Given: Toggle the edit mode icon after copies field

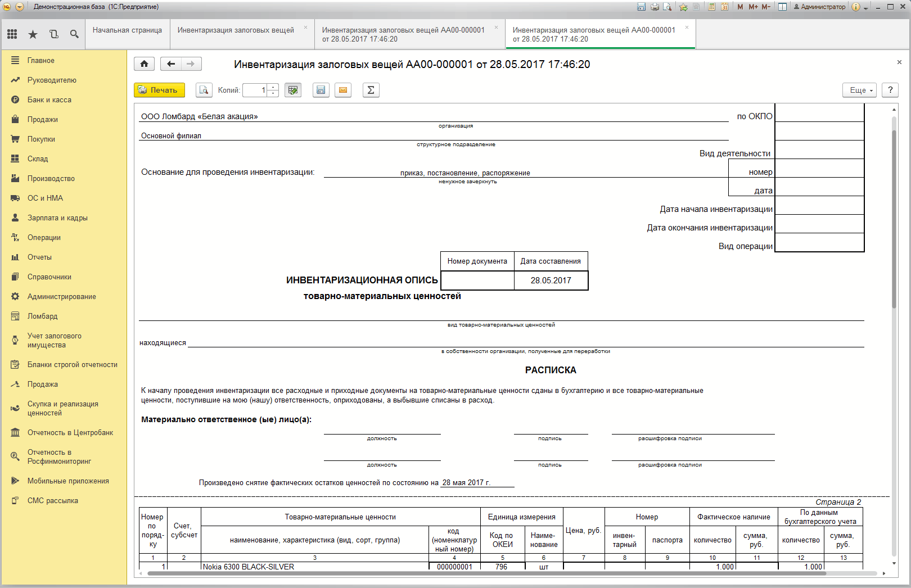Looking at the screenshot, I should tap(293, 90).
